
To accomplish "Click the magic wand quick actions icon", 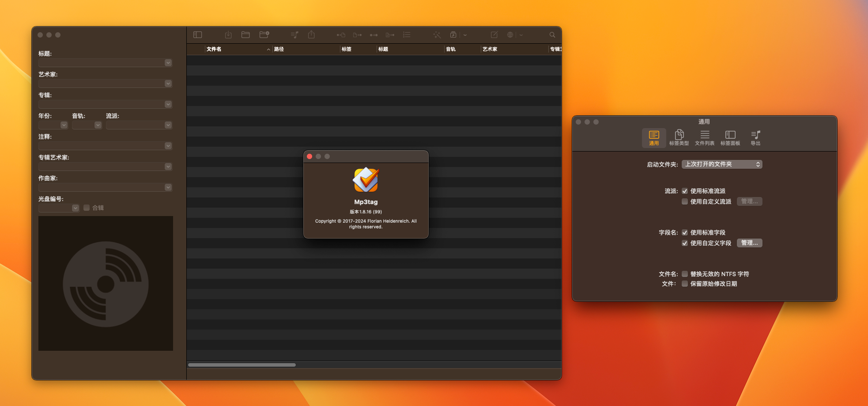I will pyautogui.click(x=437, y=35).
